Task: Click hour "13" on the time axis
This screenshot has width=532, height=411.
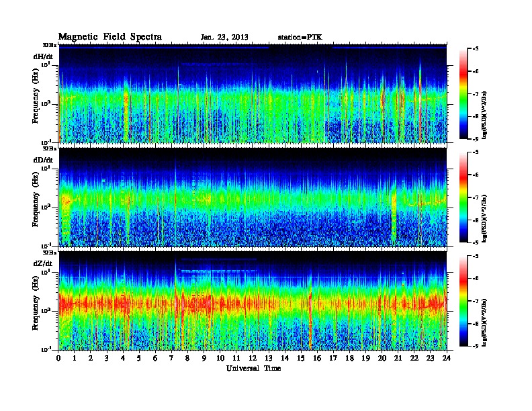Action: click(x=269, y=358)
